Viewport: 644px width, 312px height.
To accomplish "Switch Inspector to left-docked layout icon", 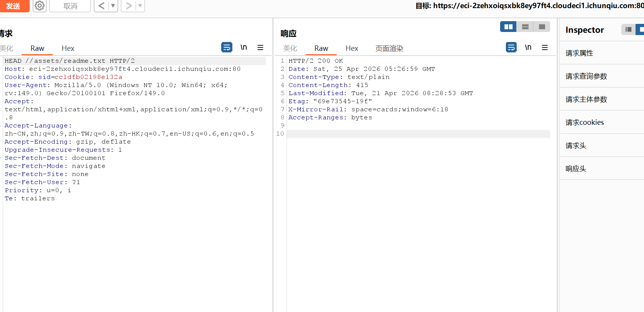I will pos(628,29).
